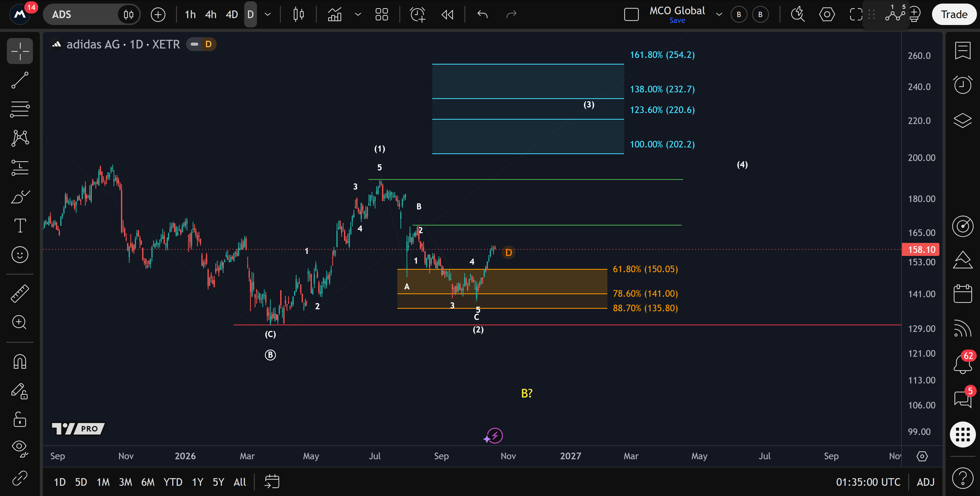
Task: Redo the last chart action
Action: [512, 15]
